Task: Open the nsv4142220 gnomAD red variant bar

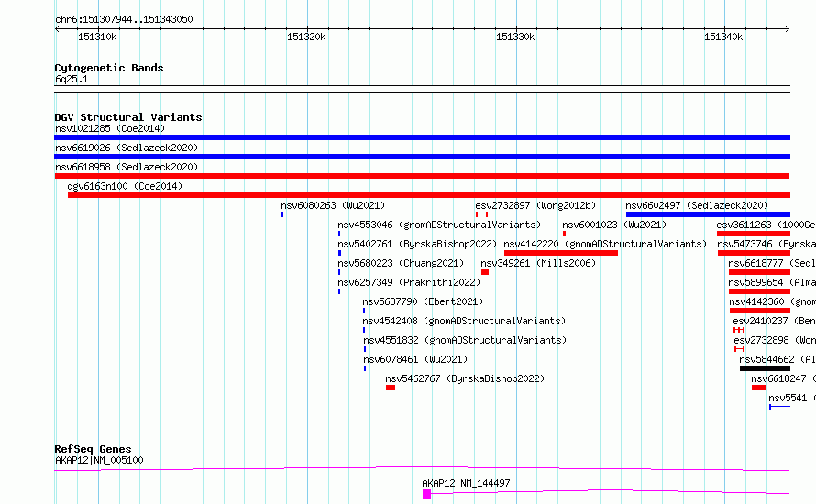Action: (561, 253)
